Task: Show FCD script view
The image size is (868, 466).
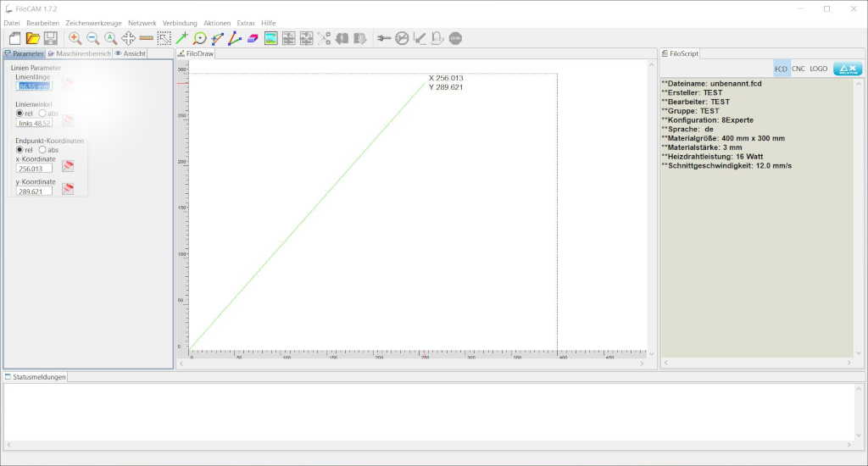Action: coord(781,69)
